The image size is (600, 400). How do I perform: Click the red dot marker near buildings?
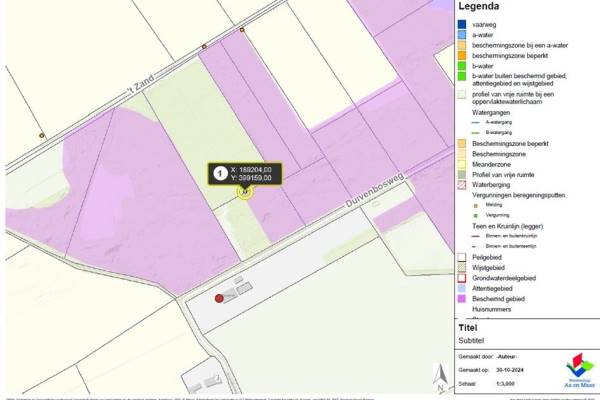coord(220,298)
